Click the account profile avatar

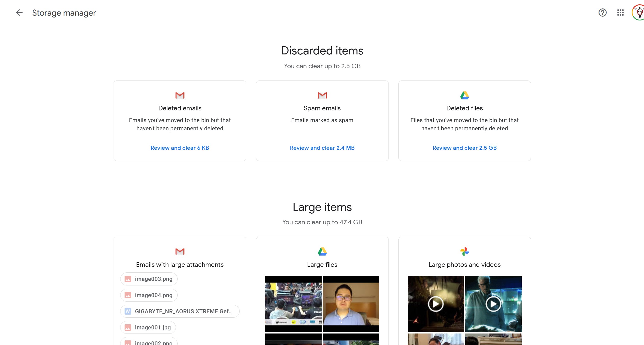(639, 13)
